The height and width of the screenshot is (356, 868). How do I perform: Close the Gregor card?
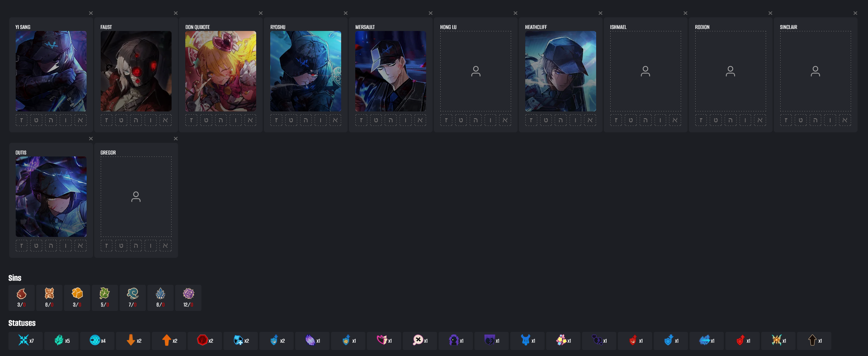pyautogui.click(x=176, y=139)
